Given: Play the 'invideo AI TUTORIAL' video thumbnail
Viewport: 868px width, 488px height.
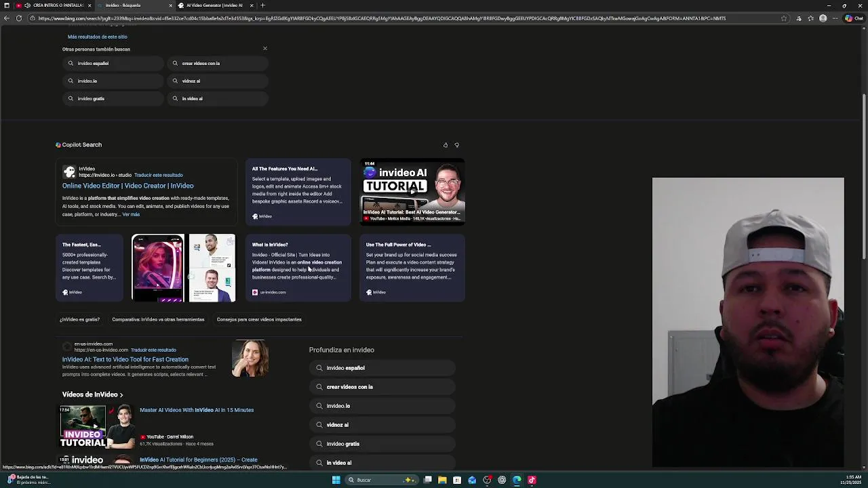Looking at the screenshot, I should tap(412, 191).
